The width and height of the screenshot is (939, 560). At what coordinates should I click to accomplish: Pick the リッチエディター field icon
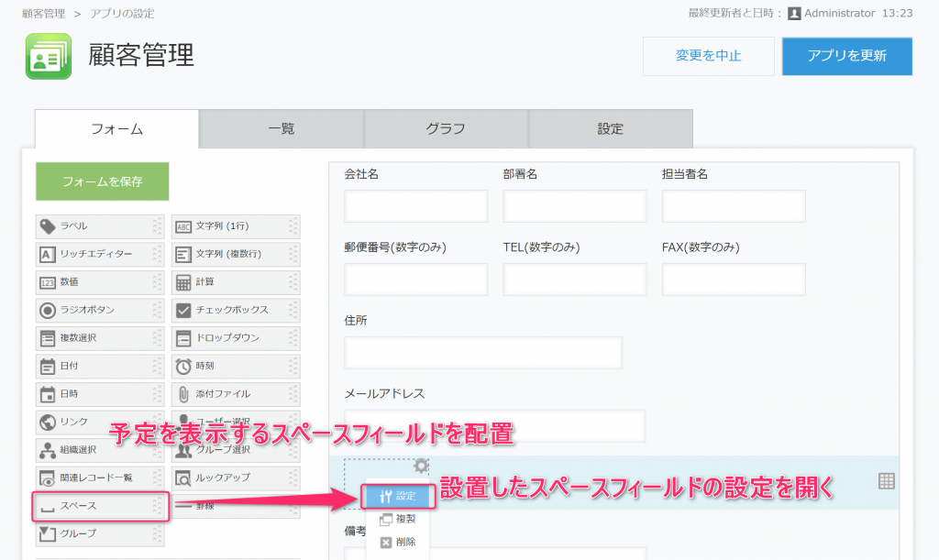click(48, 254)
